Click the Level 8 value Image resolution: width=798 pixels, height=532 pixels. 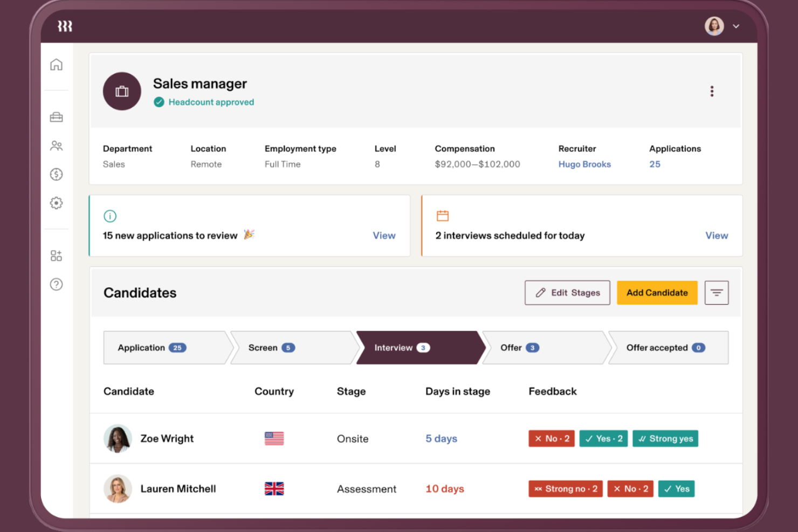(x=377, y=164)
